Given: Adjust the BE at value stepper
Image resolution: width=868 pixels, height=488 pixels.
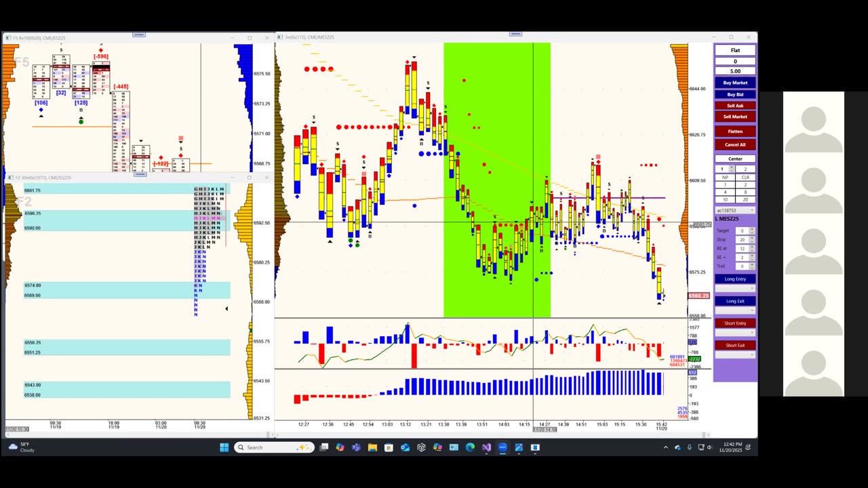Looking at the screenshot, I should [x=751, y=248].
